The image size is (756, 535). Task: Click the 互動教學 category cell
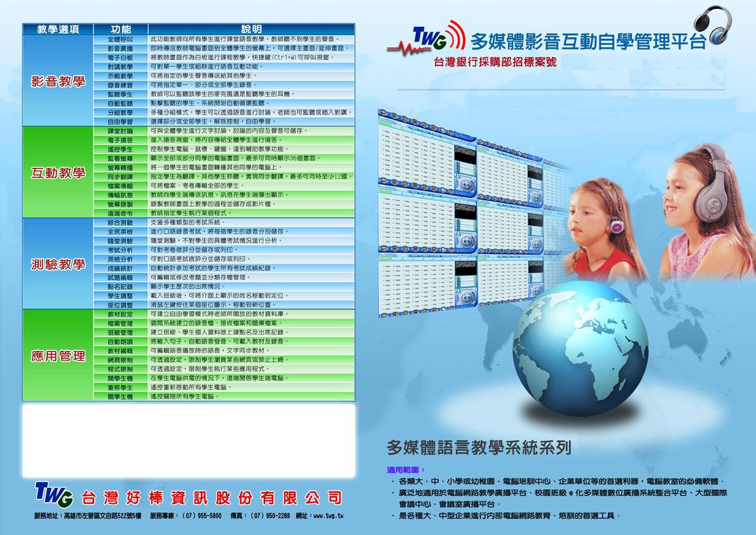tap(58, 172)
